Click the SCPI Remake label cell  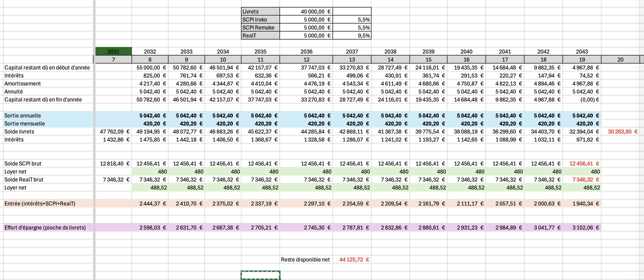click(x=260, y=27)
